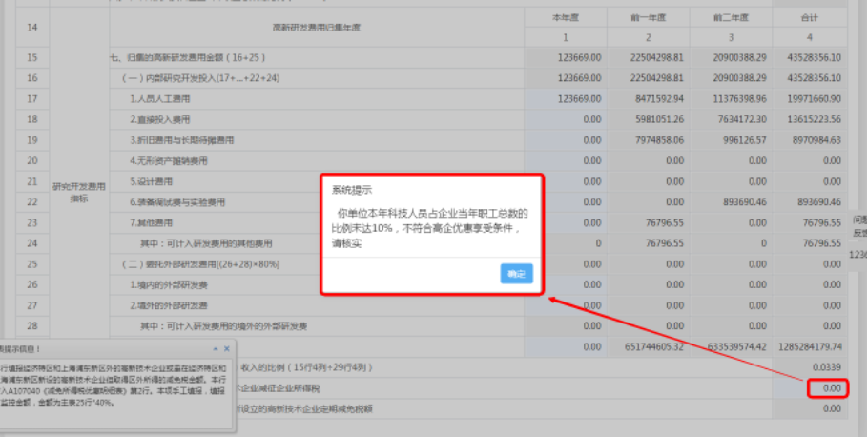Close the 提示信息 popup with X icon
Screen dimensions: 868x438
point(226,349)
